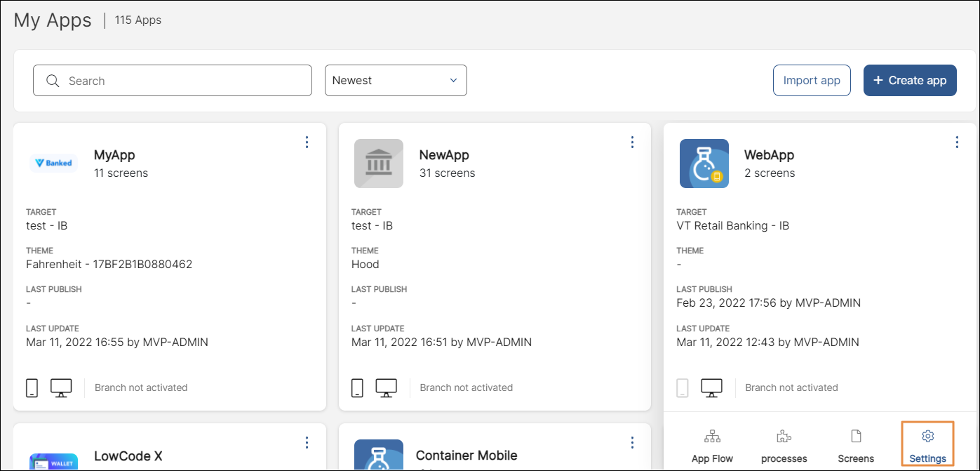This screenshot has height=471, width=980.
Task: Click the Create app button
Action: 910,81
